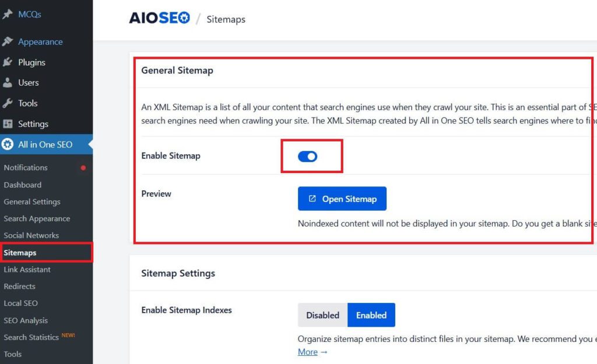Click the Tools wrench icon

tap(7, 103)
